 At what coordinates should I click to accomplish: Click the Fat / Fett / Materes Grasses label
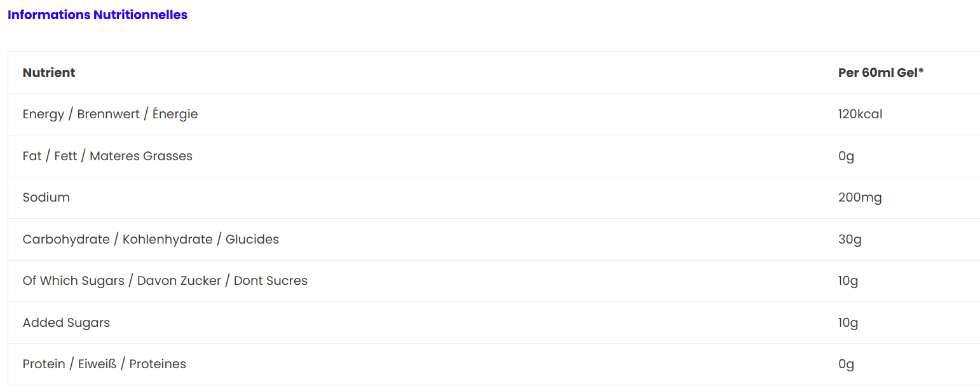click(107, 156)
